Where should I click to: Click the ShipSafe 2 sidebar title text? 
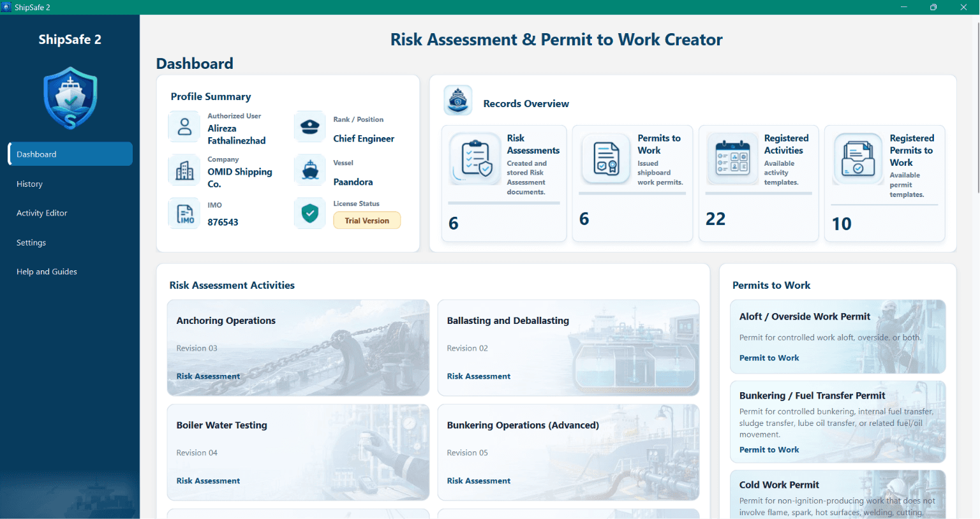[x=70, y=40]
